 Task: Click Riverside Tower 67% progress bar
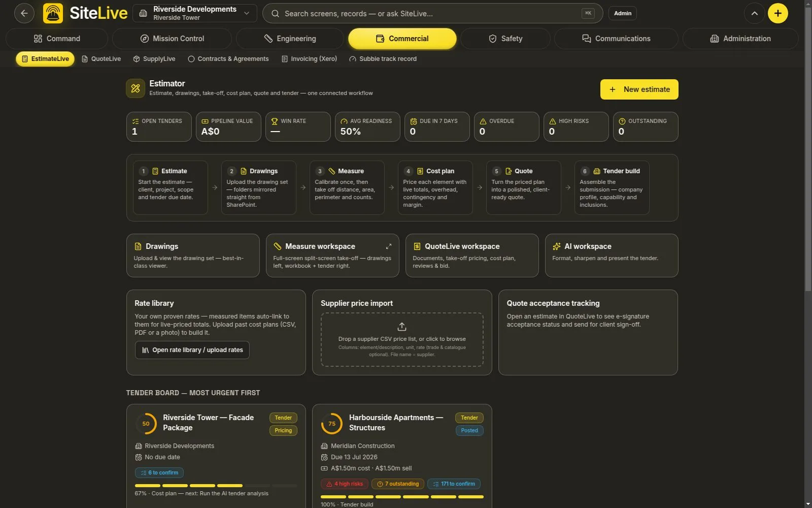pyautogui.click(x=216, y=486)
